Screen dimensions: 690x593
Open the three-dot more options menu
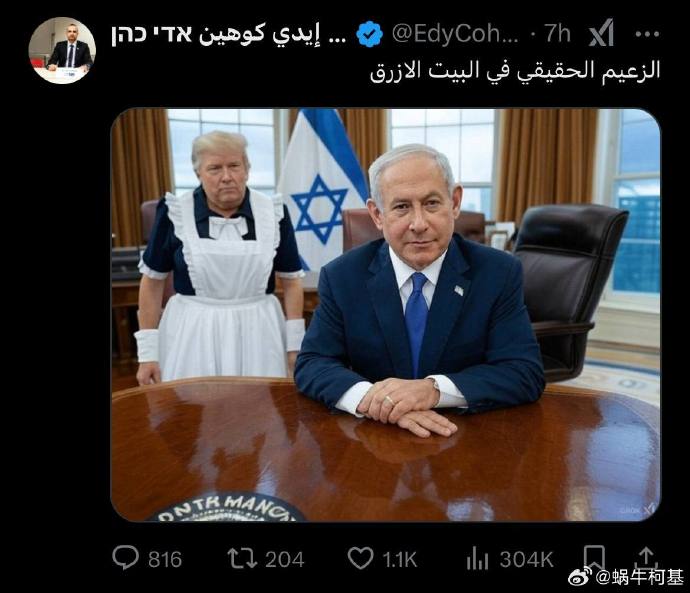[x=647, y=34]
